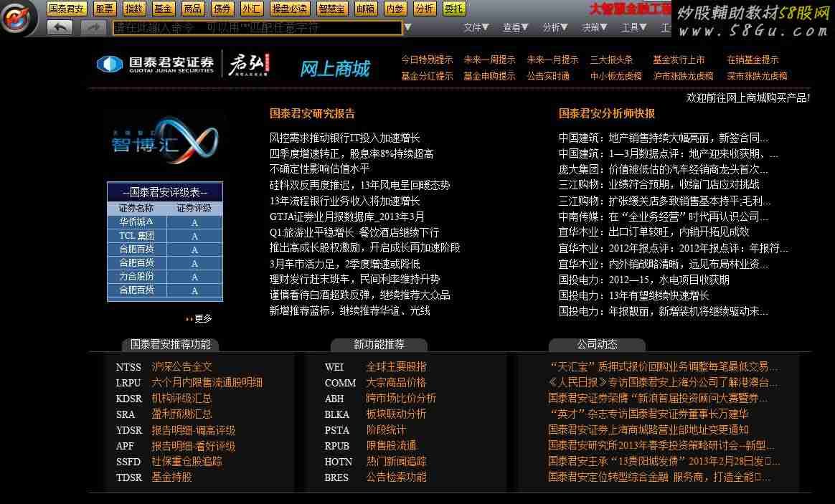Switch to the 外汇 tab

click(251, 9)
